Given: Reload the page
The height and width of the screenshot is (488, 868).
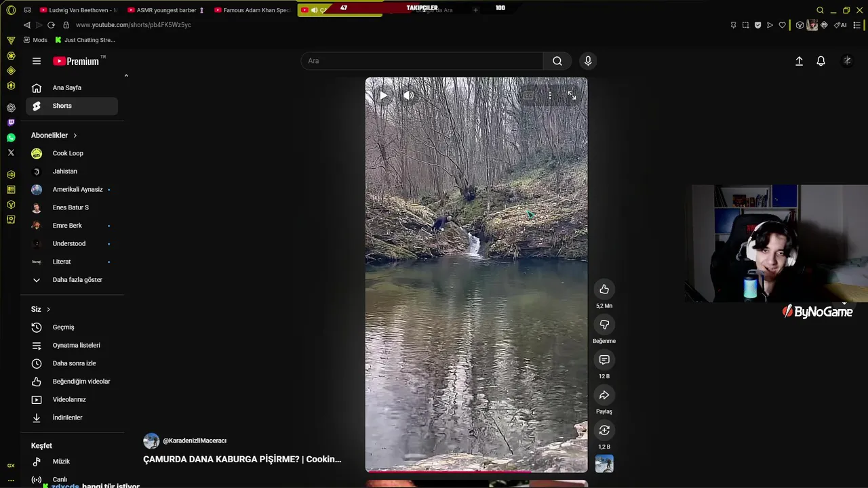Looking at the screenshot, I should point(51,25).
